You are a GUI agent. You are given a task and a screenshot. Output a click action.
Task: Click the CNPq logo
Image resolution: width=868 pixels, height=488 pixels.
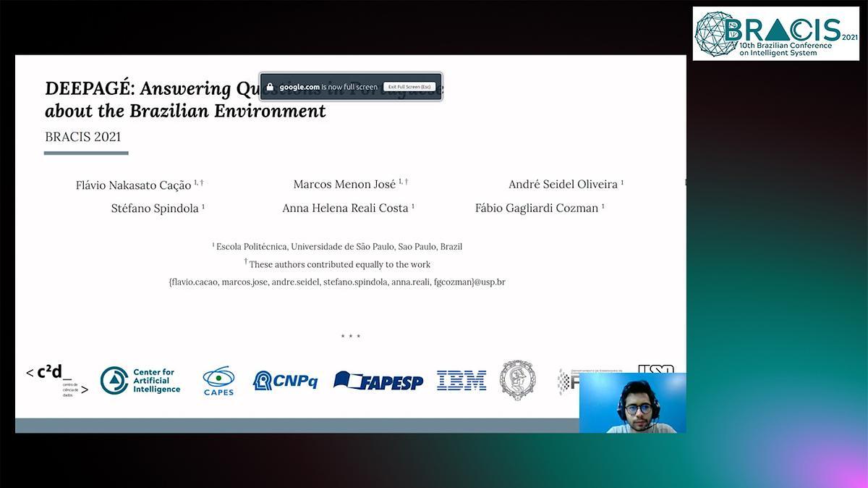pos(285,380)
